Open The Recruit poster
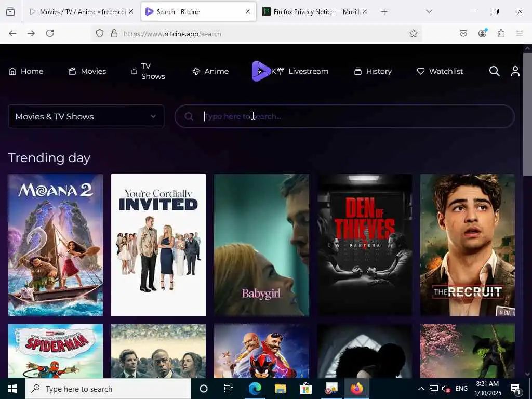The width and height of the screenshot is (532, 399). pyautogui.click(x=468, y=245)
